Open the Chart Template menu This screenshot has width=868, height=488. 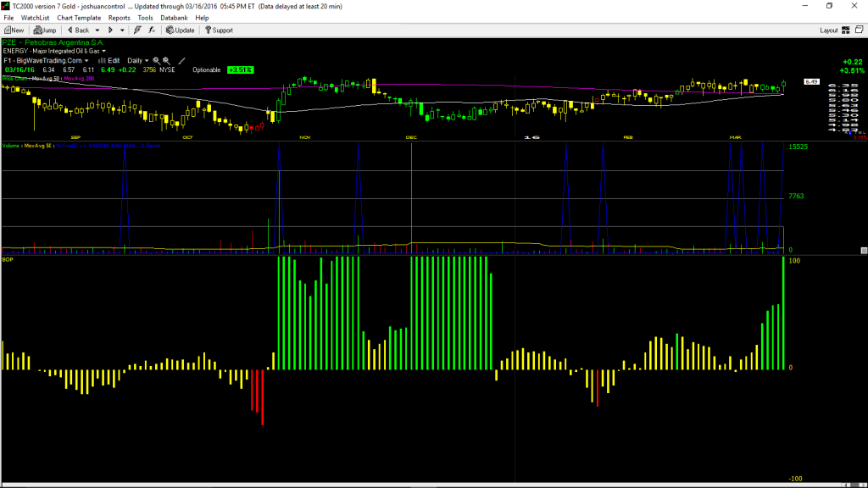pos(79,18)
